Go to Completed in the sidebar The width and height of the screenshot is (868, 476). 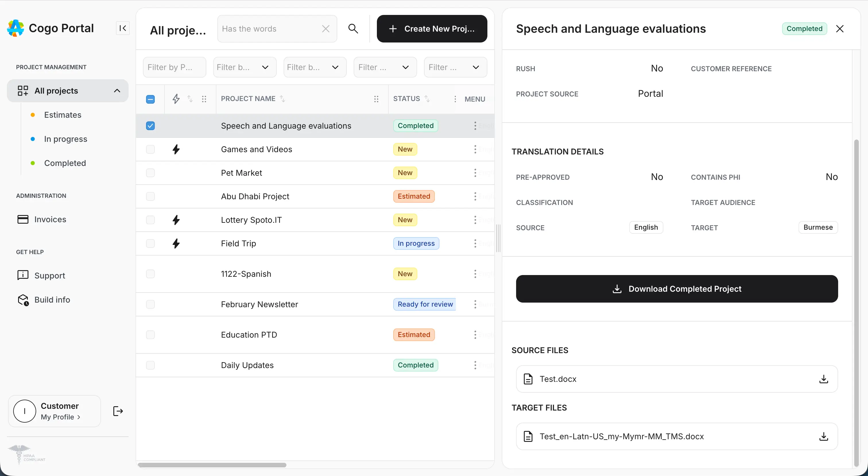tap(65, 163)
